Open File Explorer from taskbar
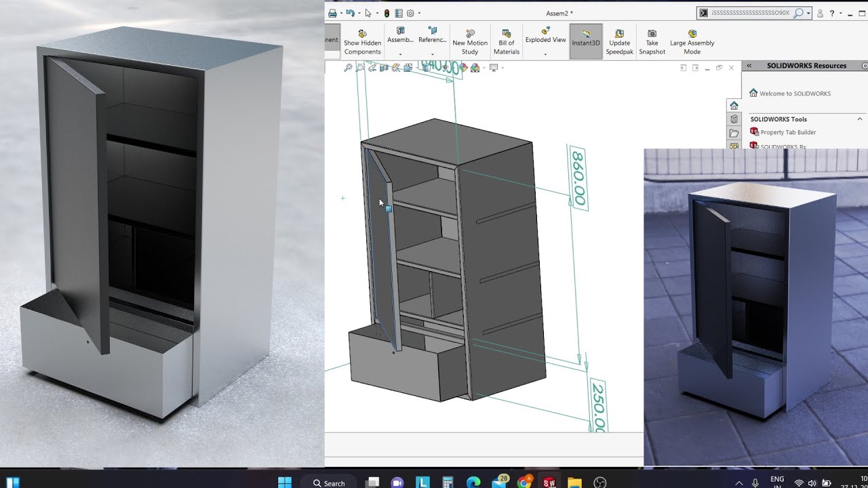This screenshot has width=868, height=488. [574, 482]
